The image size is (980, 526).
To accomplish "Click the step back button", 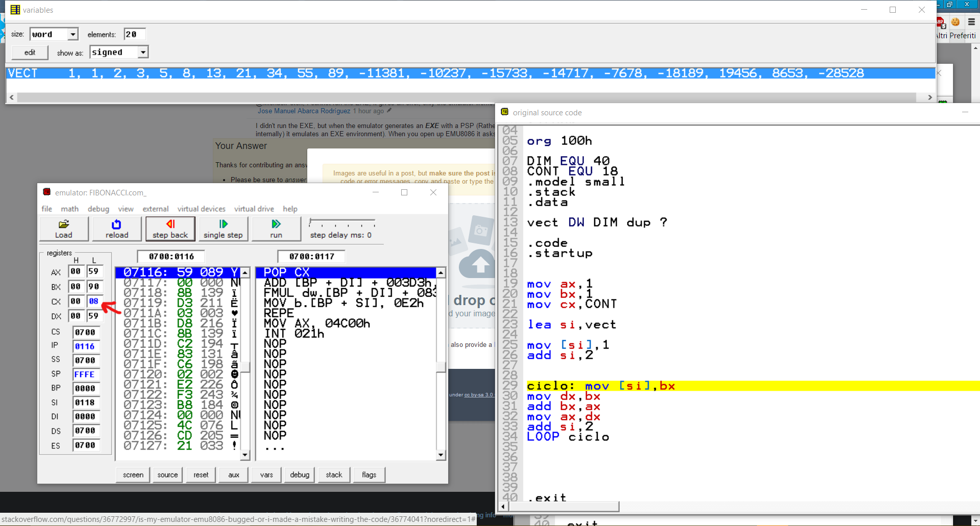I will (170, 229).
